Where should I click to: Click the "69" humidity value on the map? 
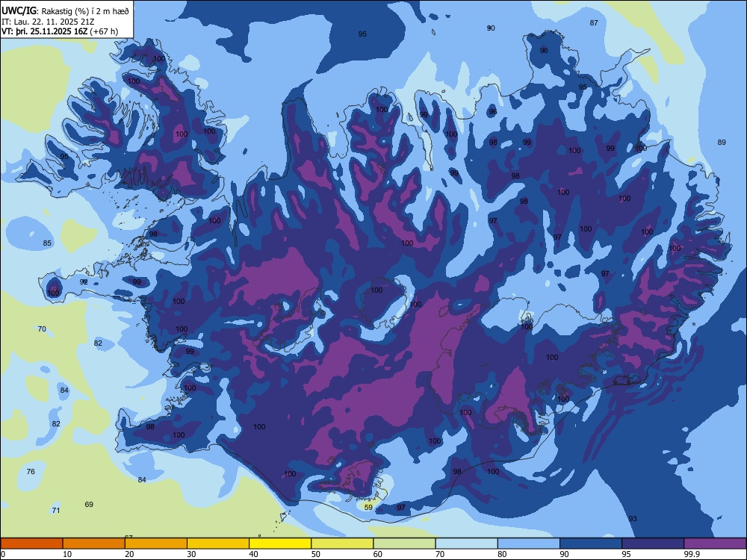point(89,505)
